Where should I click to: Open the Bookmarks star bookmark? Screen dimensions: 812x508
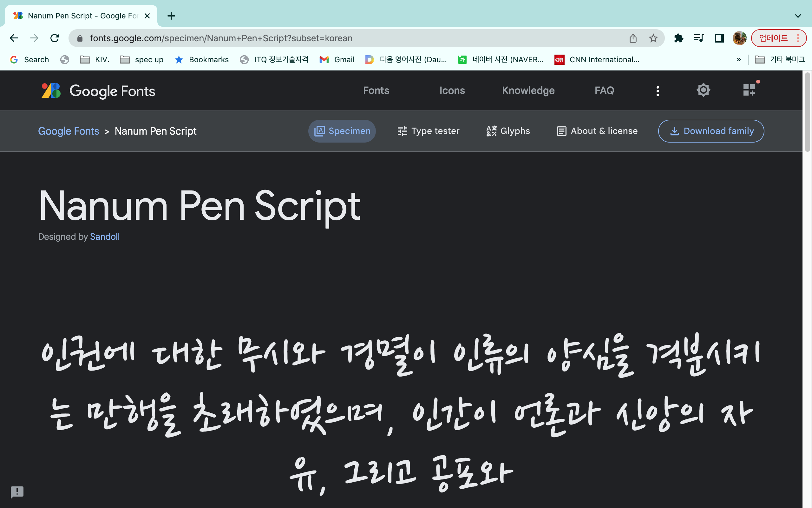(x=202, y=59)
